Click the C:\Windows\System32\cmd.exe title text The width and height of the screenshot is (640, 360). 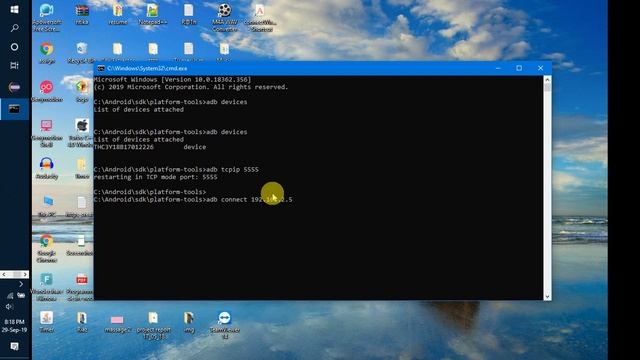click(147, 68)
